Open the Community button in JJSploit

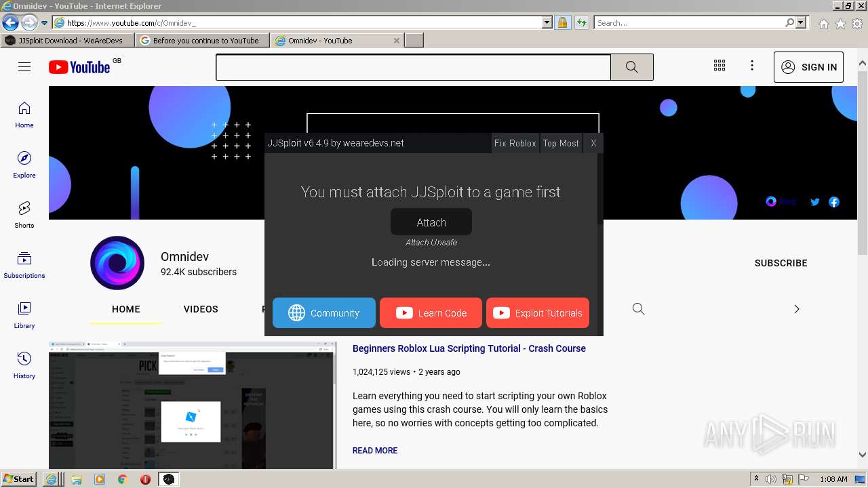point(324,312)
